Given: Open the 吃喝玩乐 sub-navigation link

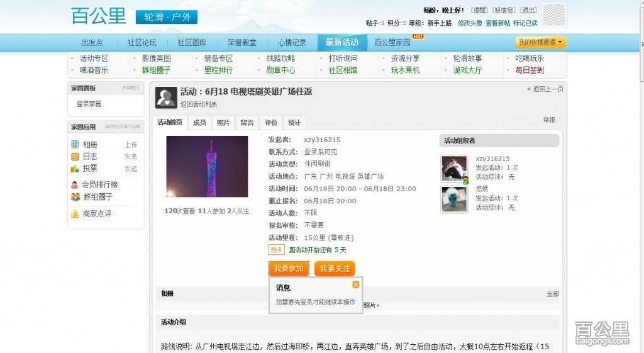Looking at the screenshot, I should coord(530,59).
